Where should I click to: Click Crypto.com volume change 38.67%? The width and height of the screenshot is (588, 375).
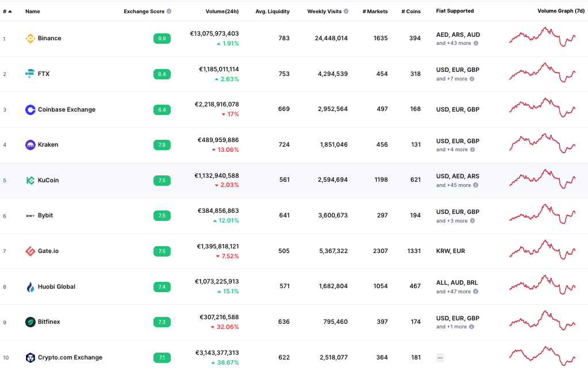coord(225,362)
